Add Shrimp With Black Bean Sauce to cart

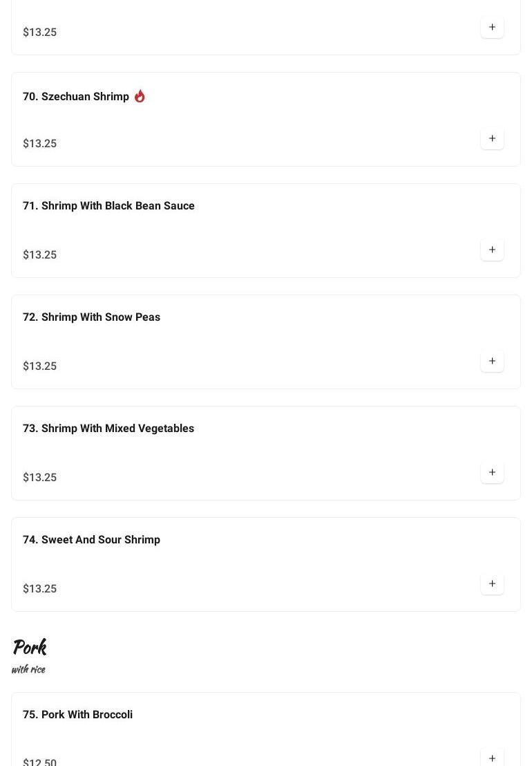(492, 250)
